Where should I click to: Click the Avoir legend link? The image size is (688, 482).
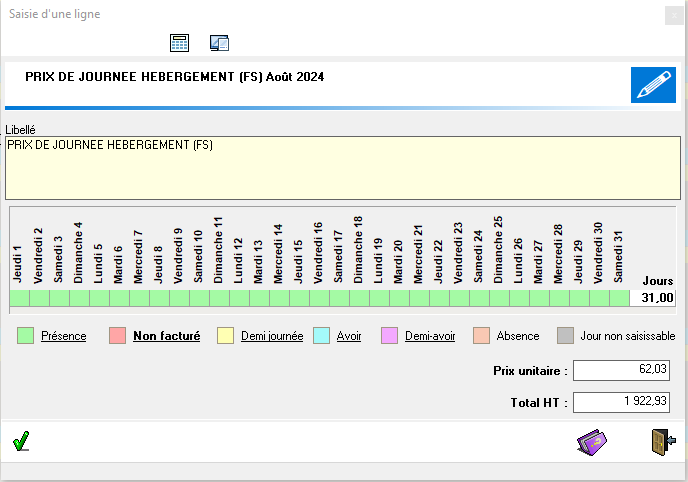point(348,336)
